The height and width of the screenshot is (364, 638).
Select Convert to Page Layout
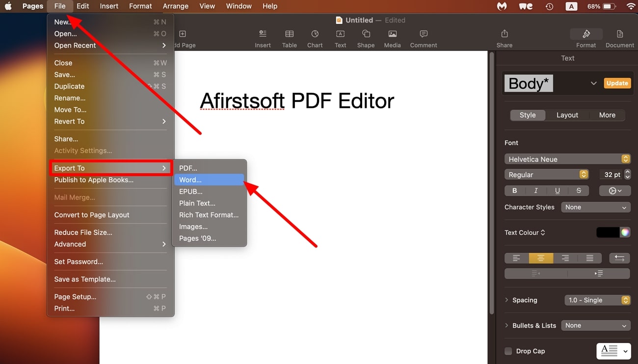(110, 215)
